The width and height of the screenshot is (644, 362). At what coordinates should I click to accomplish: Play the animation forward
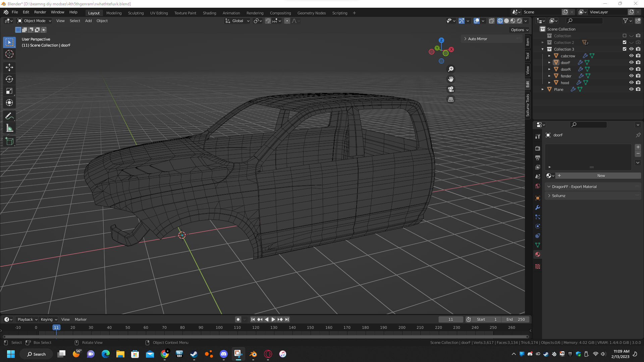(273, 319)
